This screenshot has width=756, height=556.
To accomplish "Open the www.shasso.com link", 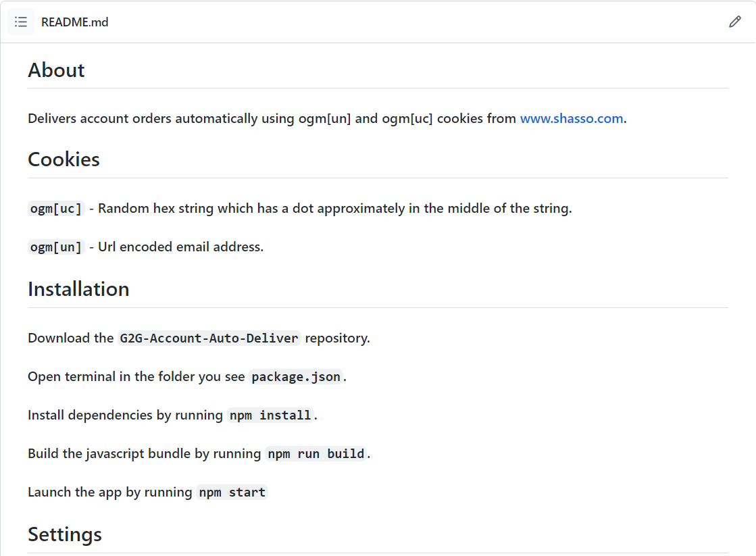I will pyautogui.click(x=572, y=119).
